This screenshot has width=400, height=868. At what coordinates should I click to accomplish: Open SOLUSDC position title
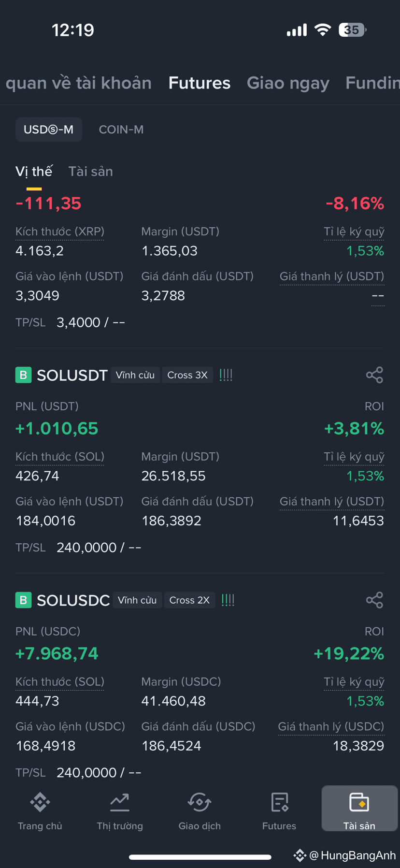73,600
